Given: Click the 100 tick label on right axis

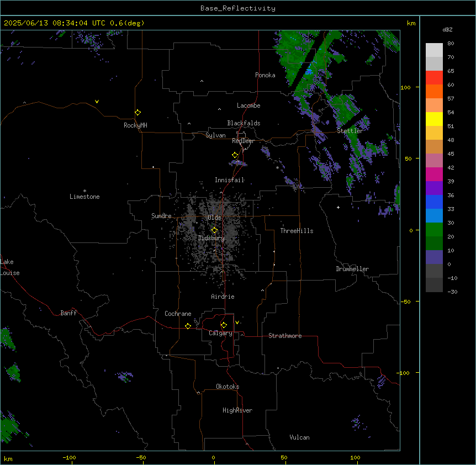Looking at the screenshot, I should point(405,87).
